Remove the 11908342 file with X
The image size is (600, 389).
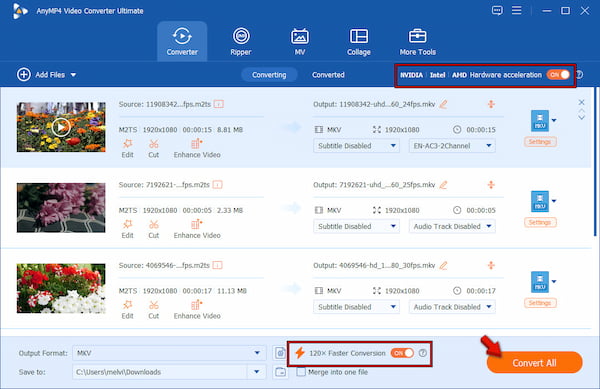coord(581,102)
